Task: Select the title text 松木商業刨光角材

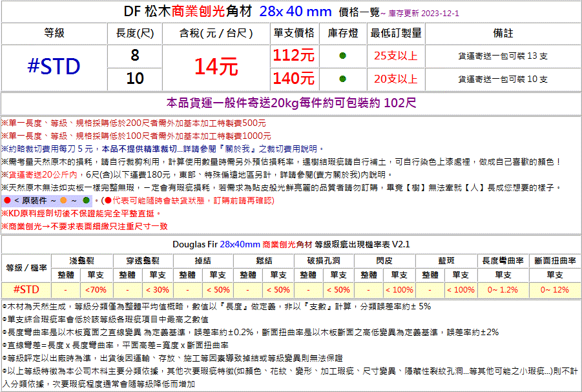Action: [198, 12]
